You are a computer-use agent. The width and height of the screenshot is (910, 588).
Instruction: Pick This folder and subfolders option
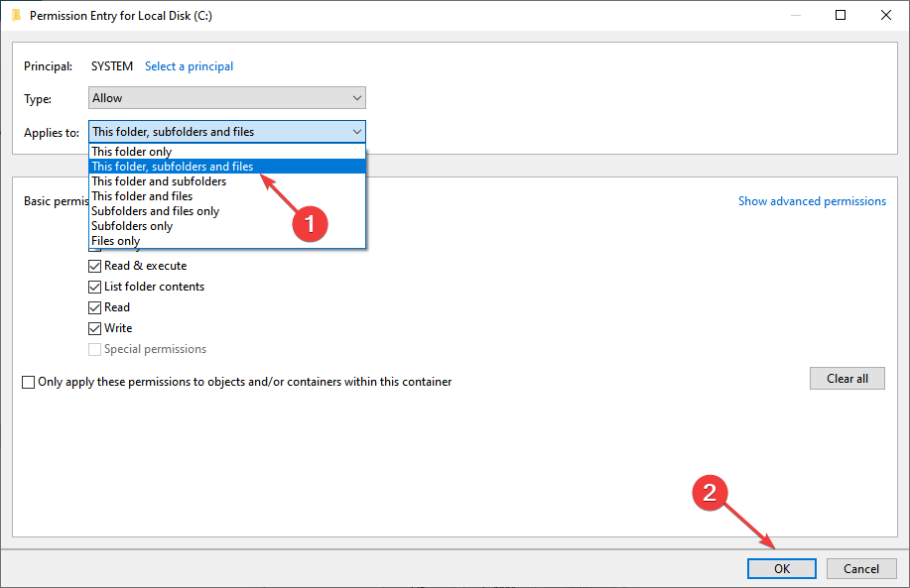click(227, 181)
